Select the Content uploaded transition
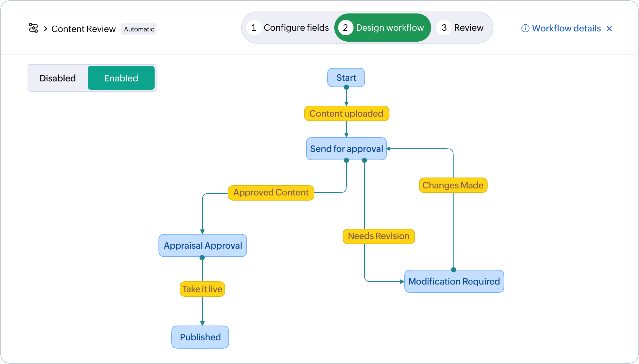Viewport: 639px width, 364px height. (x=346, y=114)
